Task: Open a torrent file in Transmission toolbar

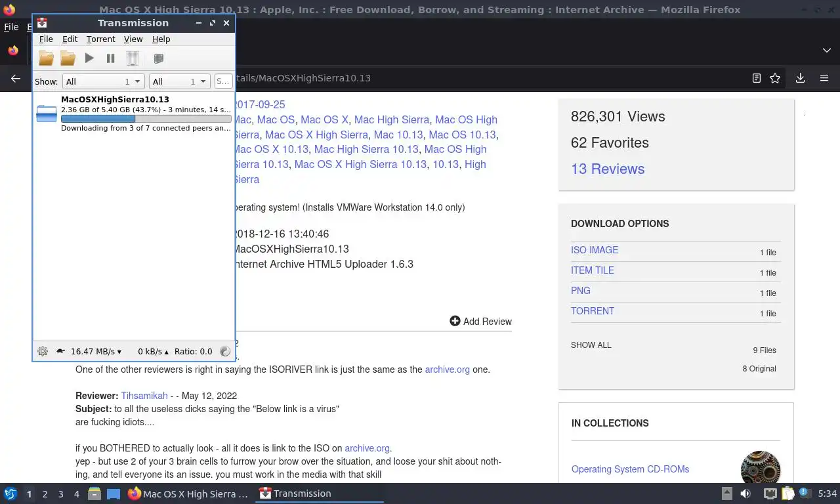Action: 46,58
